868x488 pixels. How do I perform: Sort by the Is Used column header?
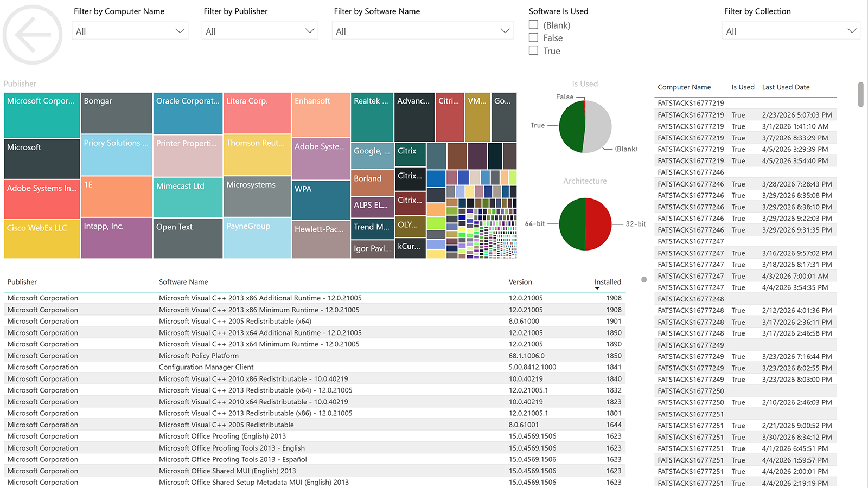pyautogui.click(x=743, y=87)
